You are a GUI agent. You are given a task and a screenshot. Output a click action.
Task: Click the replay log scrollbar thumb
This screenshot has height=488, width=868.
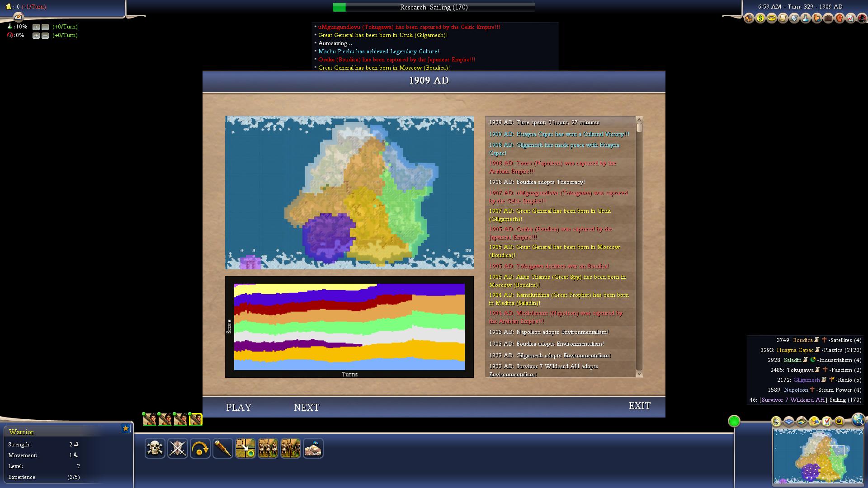[x=639, y=128]
